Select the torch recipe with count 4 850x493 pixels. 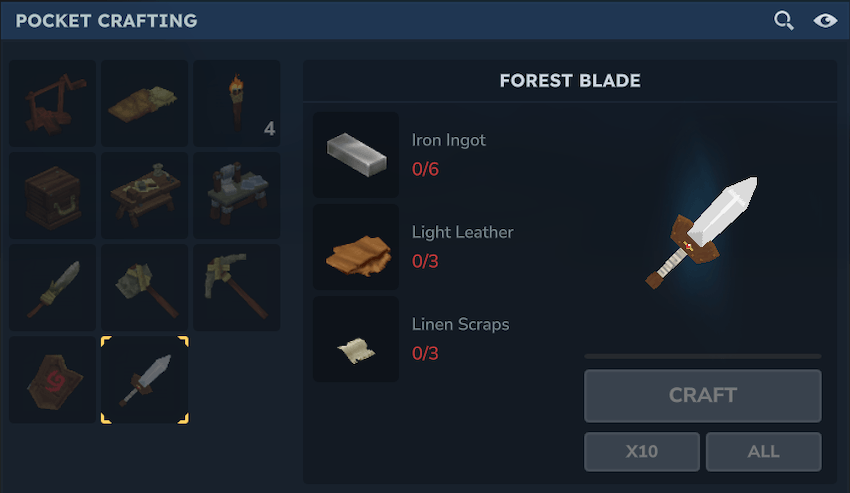(237, 103)
